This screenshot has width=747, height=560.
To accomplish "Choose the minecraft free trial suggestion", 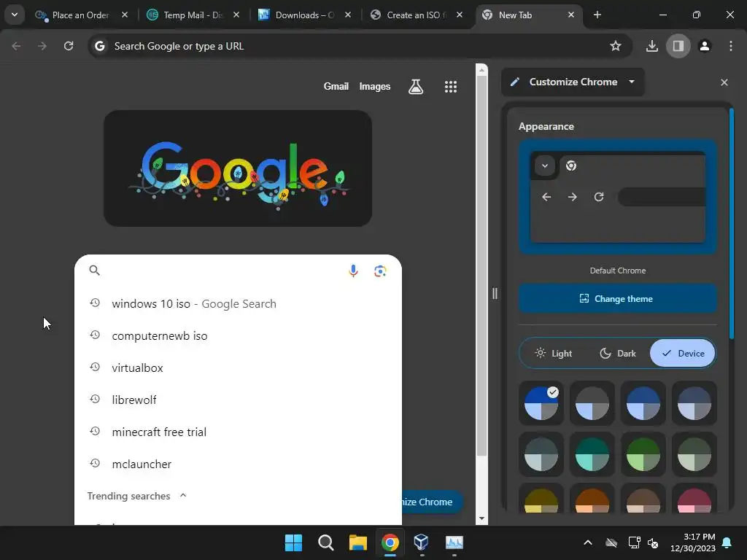I will 239,432.
